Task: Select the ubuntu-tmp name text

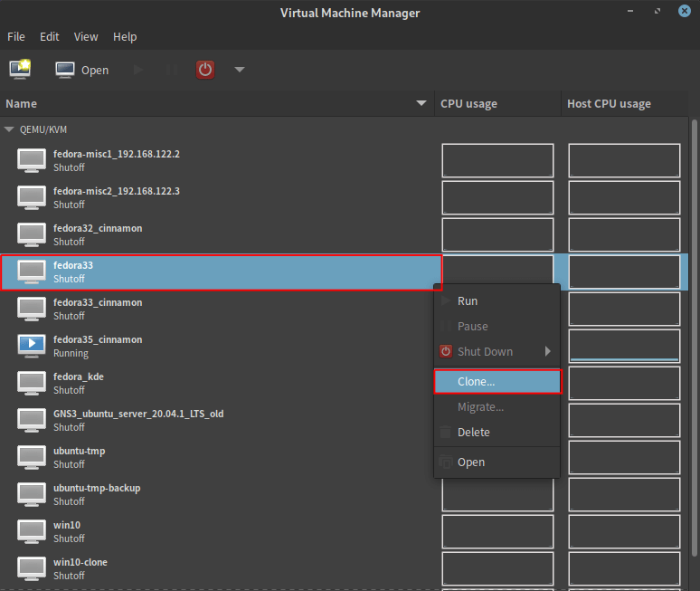Action: [79, 451]
